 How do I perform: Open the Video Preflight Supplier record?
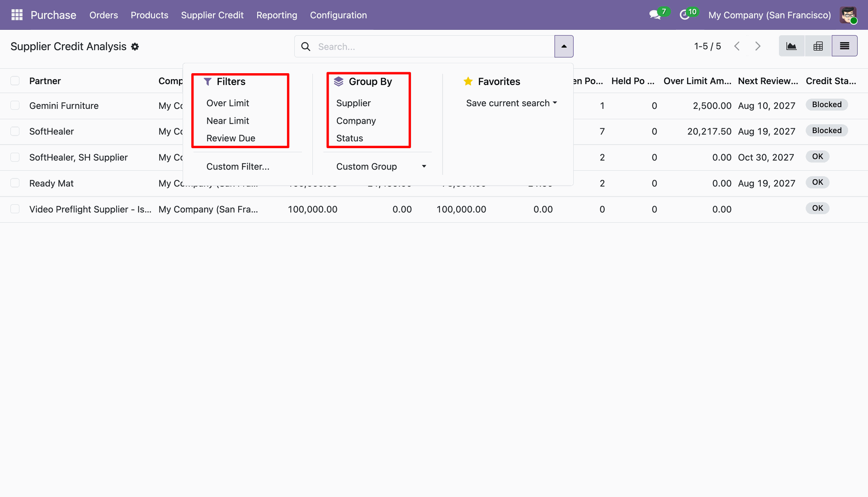tap(90, 209)
